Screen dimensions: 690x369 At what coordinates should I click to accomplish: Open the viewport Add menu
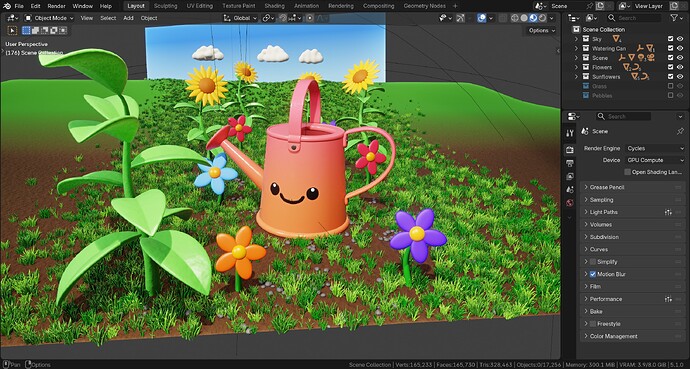(x=128, y=18)
